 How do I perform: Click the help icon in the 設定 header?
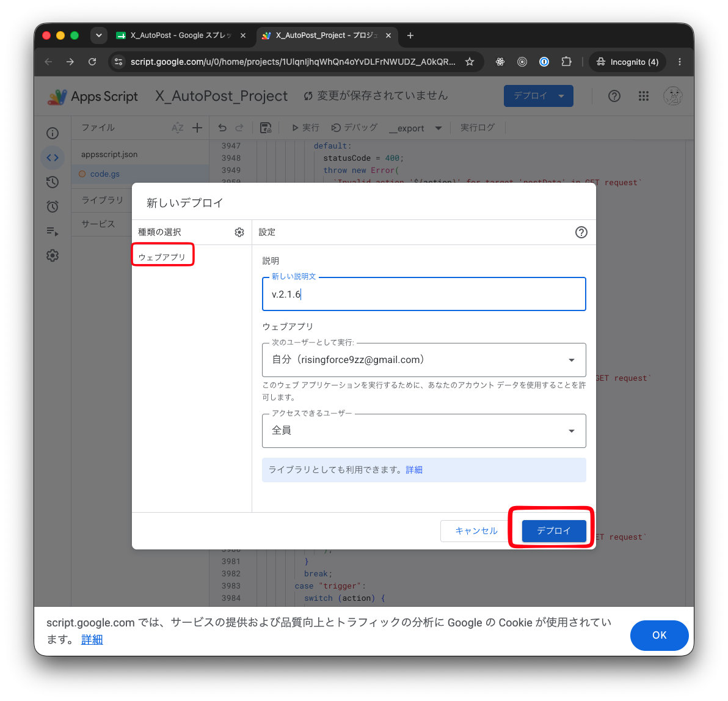coord(581,232)
